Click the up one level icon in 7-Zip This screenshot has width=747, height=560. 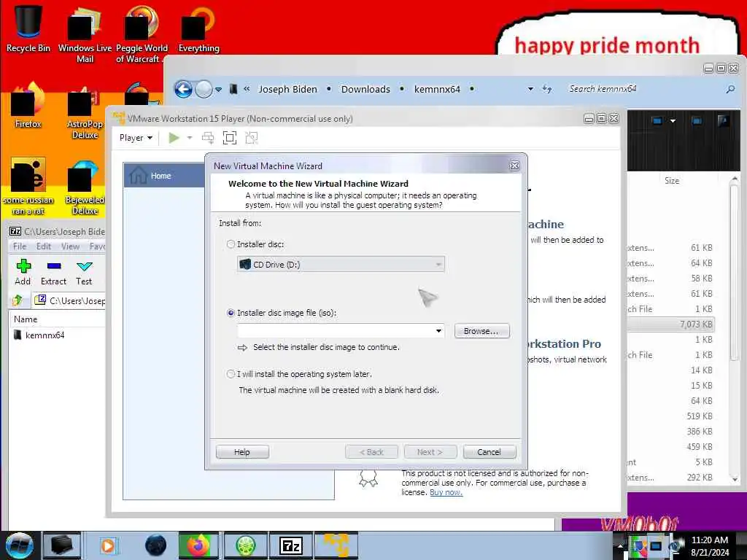18,300
